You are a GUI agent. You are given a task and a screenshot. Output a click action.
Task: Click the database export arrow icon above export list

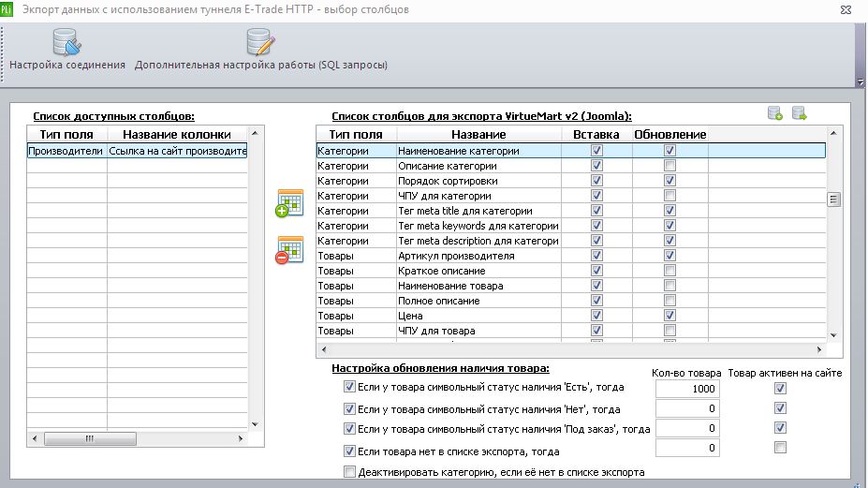click(x=799, y=113)
